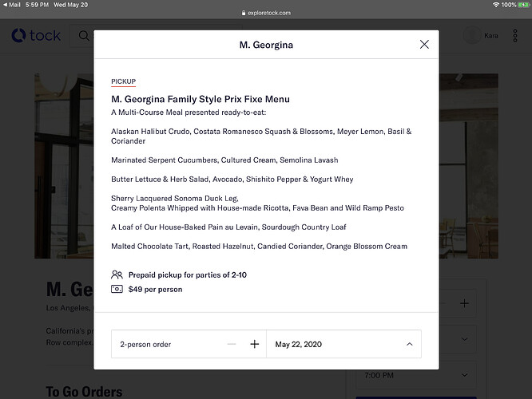Image resolution: width=532 pixels, height=399 pixels.
Task: Click the 'Pain au Levain' loaf line
Action: [228, 227]
